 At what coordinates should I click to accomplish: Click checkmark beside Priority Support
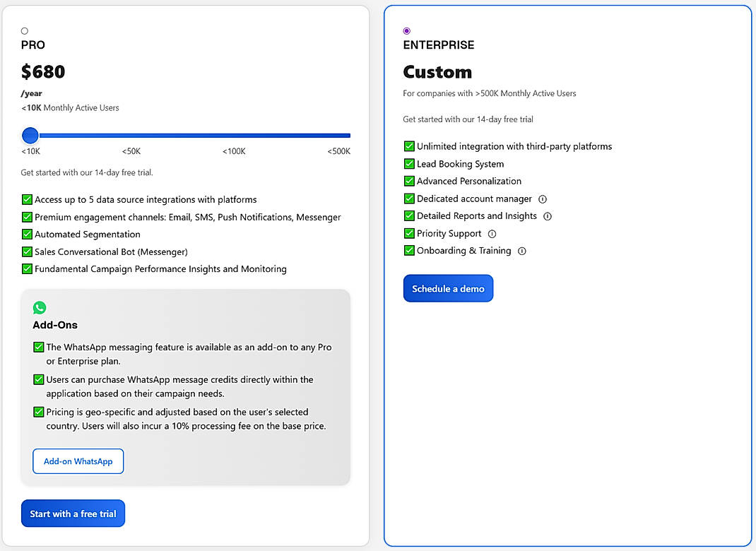click(x=409, y=233)
